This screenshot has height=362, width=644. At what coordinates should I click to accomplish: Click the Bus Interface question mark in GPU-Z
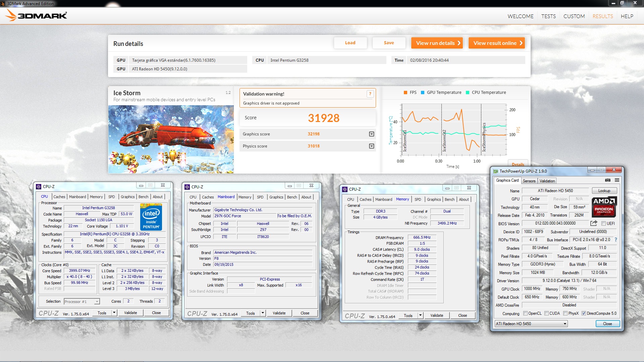(615, 240)
